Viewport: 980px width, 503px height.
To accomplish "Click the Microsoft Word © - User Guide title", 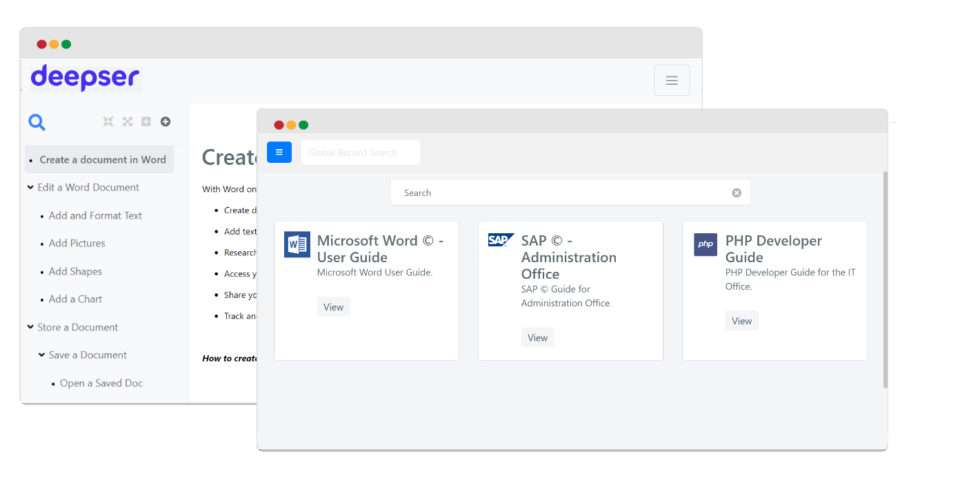I will pos(380,249).
